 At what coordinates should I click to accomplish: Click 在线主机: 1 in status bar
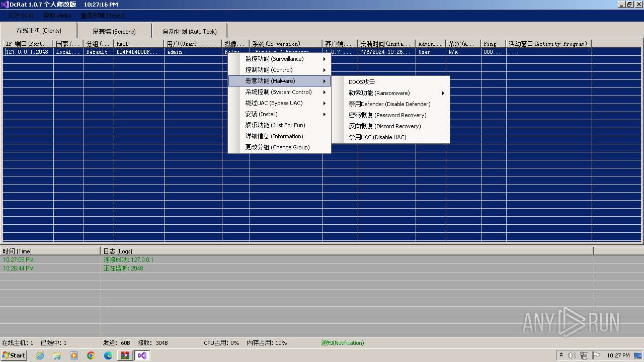pyautogui.click(x=18, y=343)
